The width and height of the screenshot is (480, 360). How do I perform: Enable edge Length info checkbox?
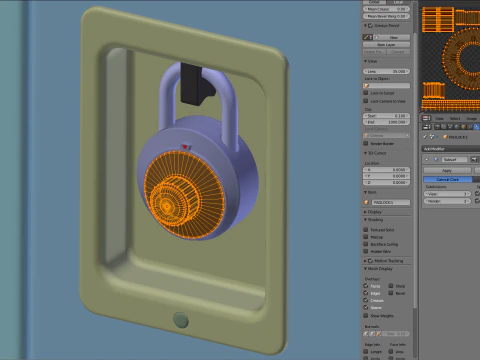(366, 352)
